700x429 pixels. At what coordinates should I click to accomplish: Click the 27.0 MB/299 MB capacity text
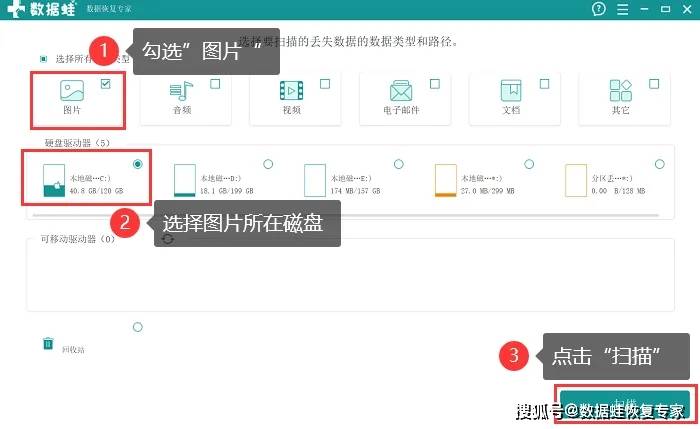point(488,191)
